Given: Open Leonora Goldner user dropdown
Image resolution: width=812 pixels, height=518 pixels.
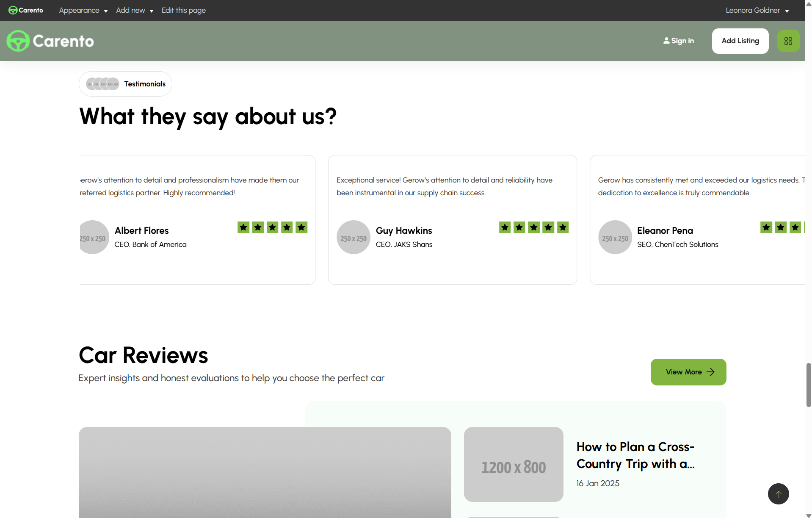Looking at the screenshot, I should tap(757, 10).
